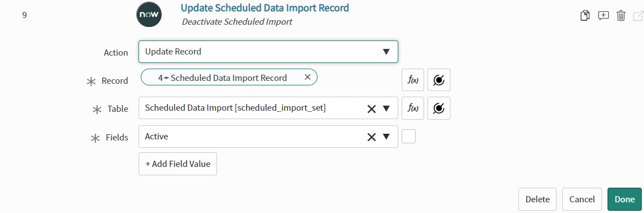Viewport: 644px width, 213px height.
Task: Click the Add Field Value button
Action: coord(178,164)
